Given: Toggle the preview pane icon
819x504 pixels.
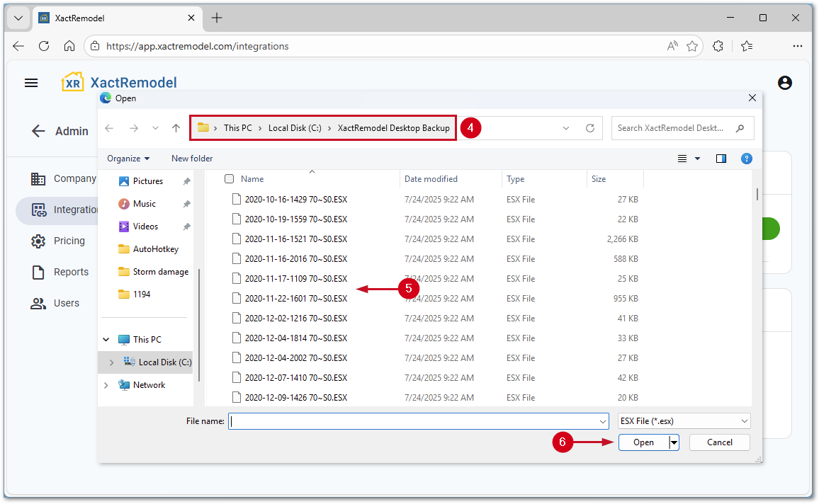Looking at the screenshot, I should [x=721, y=159].
